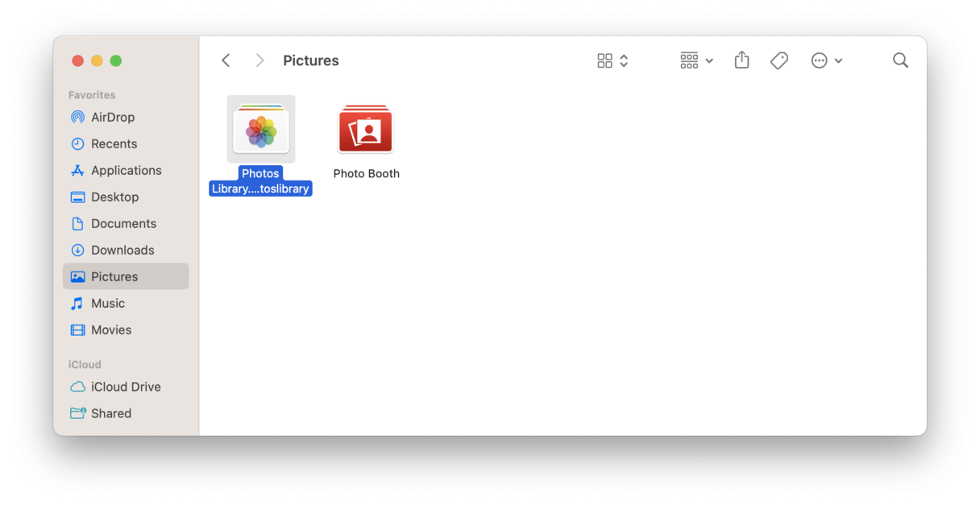The width and height of the screenshot is (980, 506).
Task: Open the ellipsis Action menu
Action: click(819, 60)
